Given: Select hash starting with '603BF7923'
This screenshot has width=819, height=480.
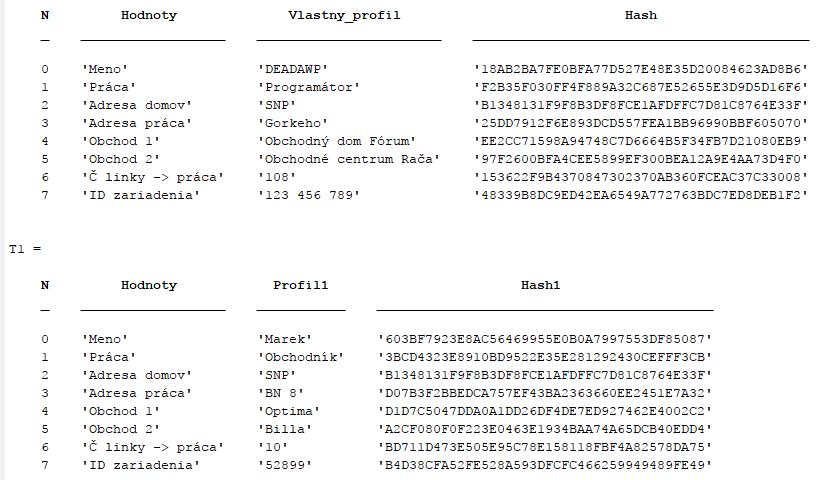Looking at the screenshot, I should coord(545,339).
